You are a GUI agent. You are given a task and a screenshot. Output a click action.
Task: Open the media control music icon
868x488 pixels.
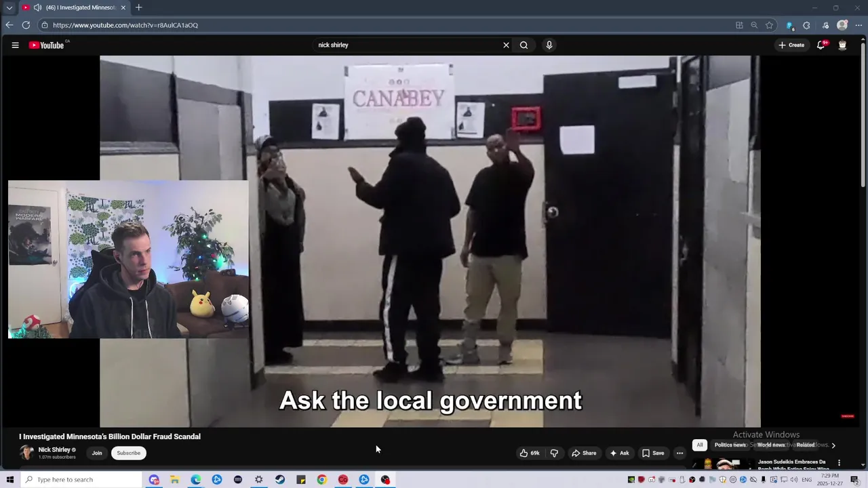825,25
